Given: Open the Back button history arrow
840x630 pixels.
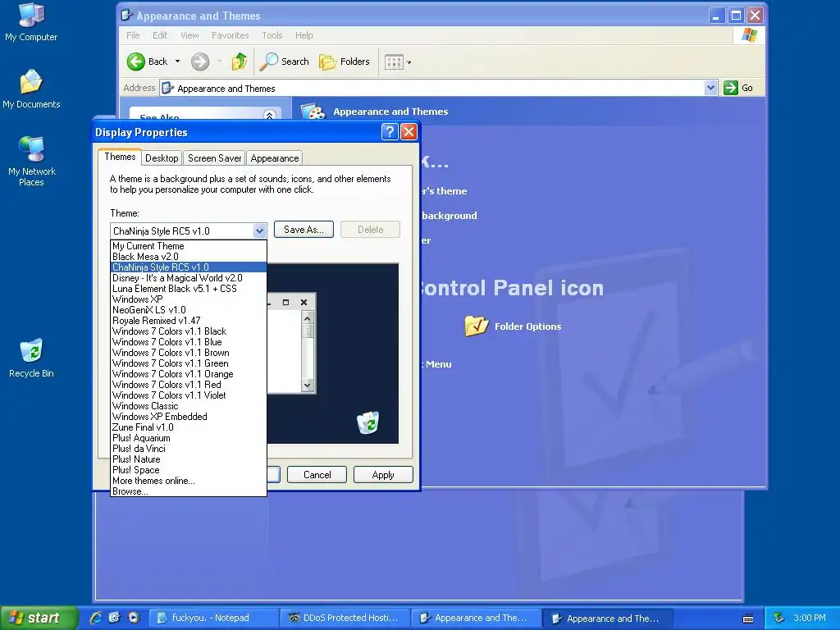Looking at the screenshot, I should (x=177, y=62).
